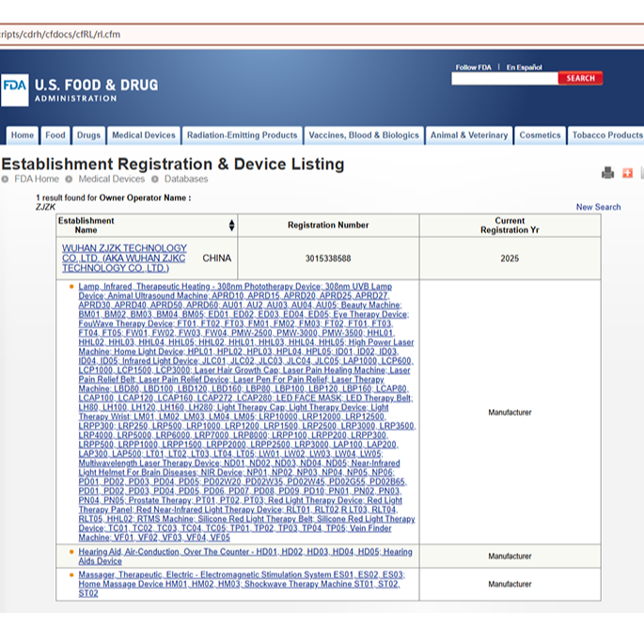Click Manufacturer in the Hearing Aid row
The width and height of the screenshot is (644, 644).
pyautogui.click(x=510, y=557)
